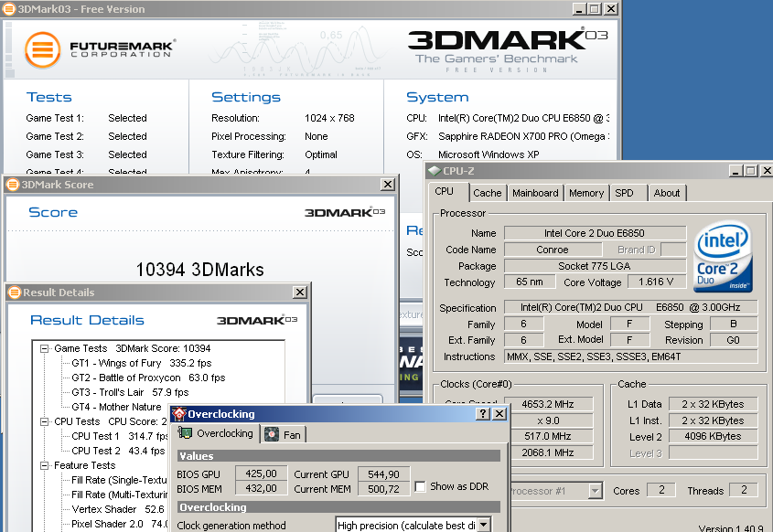Click the help question mark button in Overclocking dialog
The image size is (773, 532).
coord(483,414)
